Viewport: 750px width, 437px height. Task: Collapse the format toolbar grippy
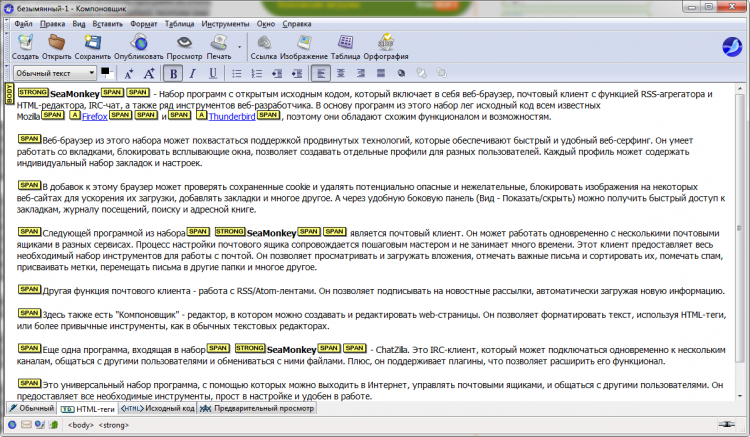point(7,73)
